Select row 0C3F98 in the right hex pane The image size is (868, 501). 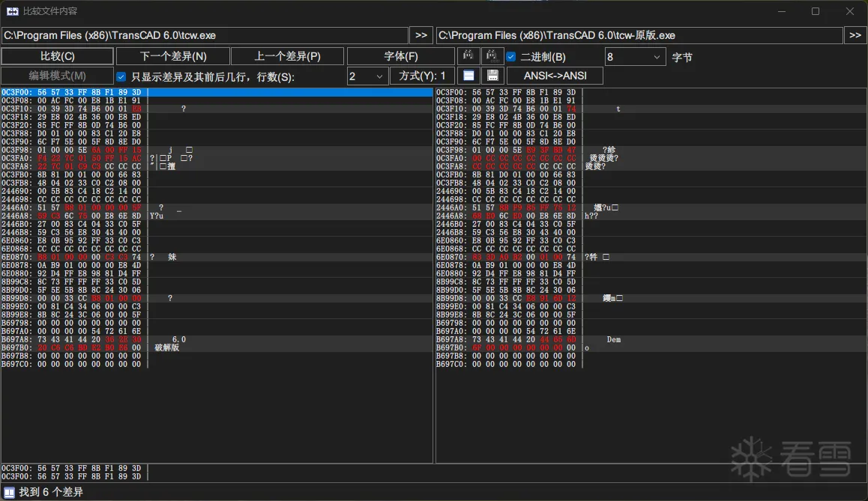pyautogui.click(x=651, y=150)
